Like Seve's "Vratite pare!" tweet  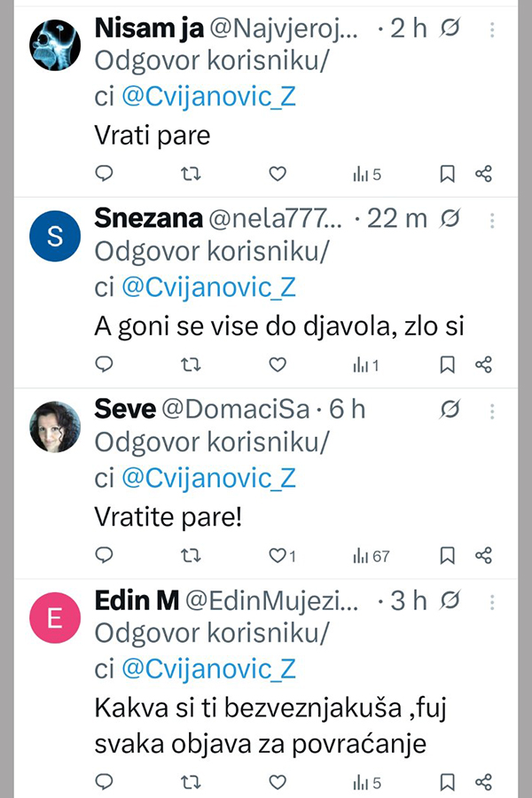pos(277,556)
